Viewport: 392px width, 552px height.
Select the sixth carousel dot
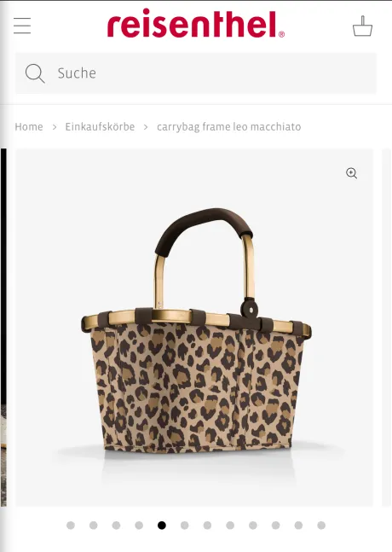pos(185,526)
